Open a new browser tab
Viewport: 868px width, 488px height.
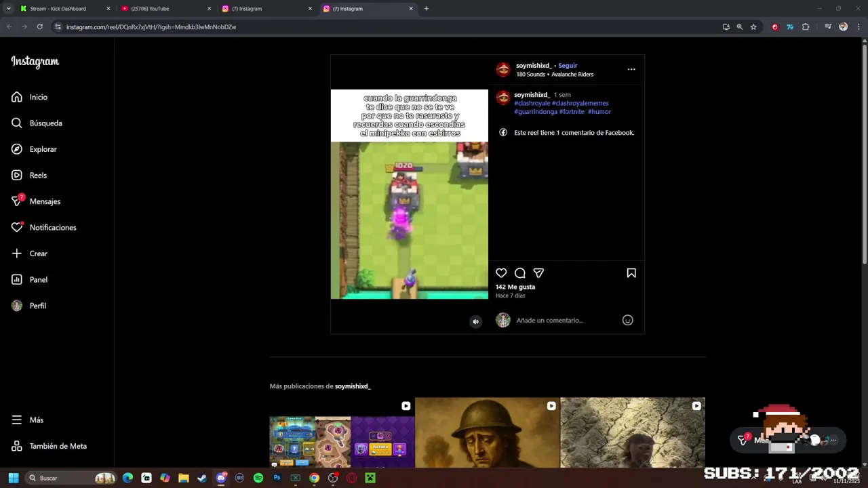pos(427,9)
